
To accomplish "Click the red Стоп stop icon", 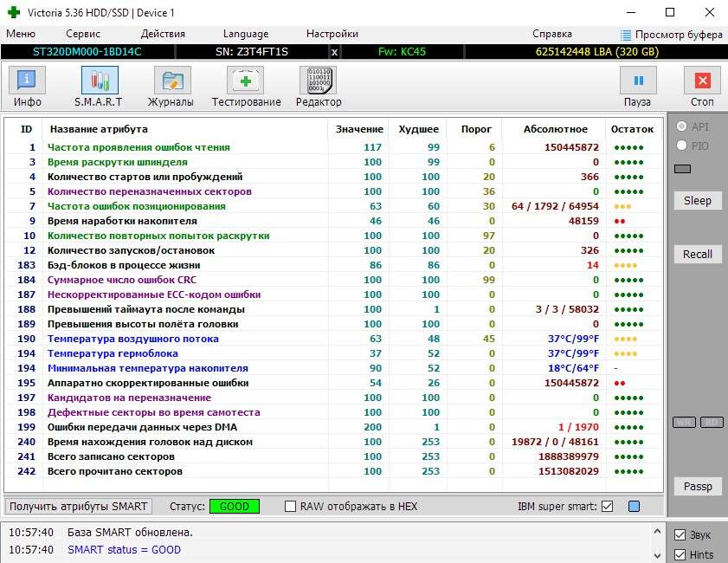I will [703, 81].
